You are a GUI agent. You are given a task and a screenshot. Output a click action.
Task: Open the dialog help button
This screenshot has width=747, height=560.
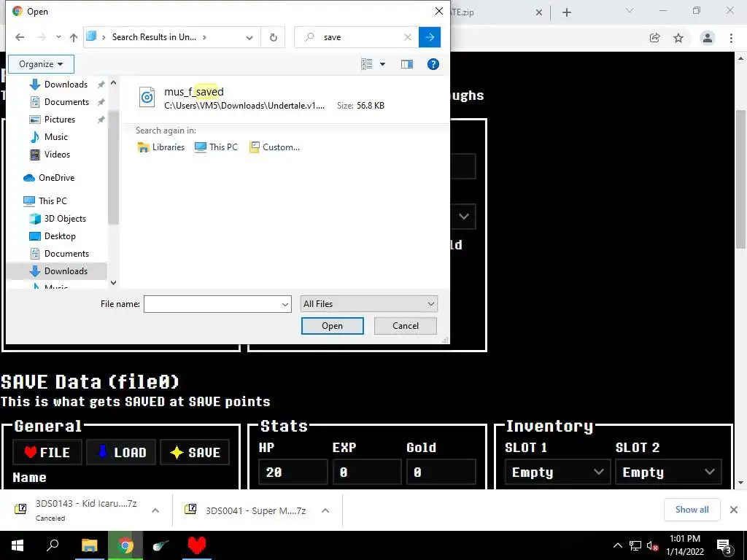[x=433, y=64]
